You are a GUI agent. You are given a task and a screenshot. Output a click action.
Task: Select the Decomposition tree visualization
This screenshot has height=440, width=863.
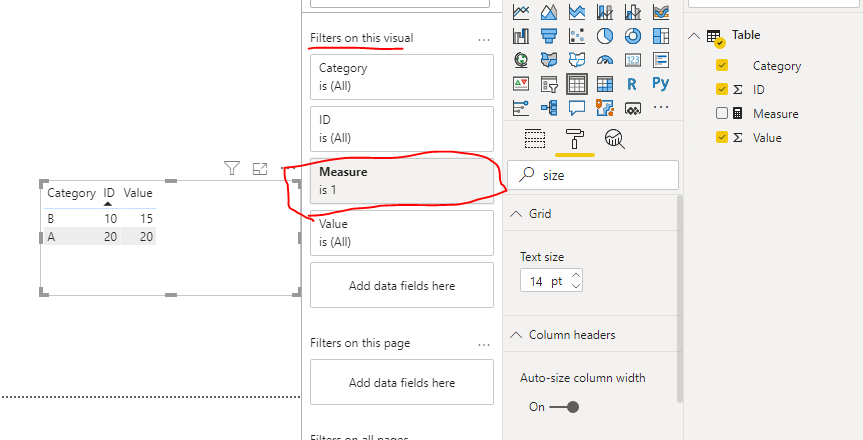point(549,107)
